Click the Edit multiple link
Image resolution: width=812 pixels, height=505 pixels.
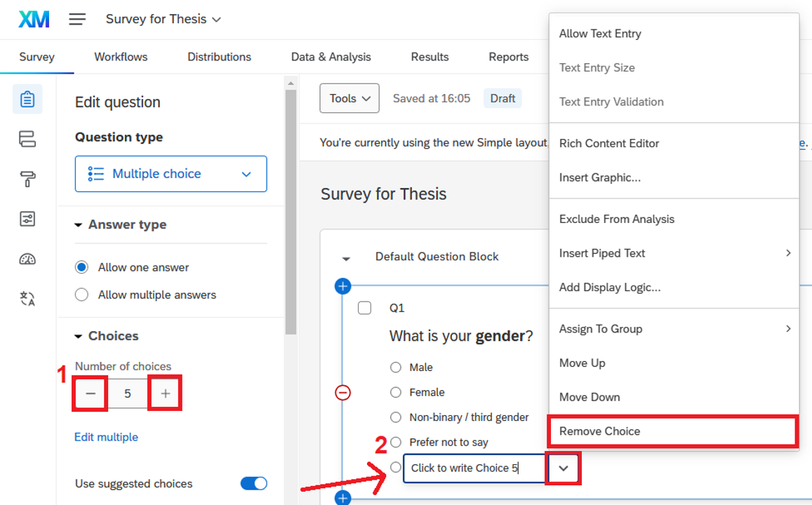[x=106, y=437]
